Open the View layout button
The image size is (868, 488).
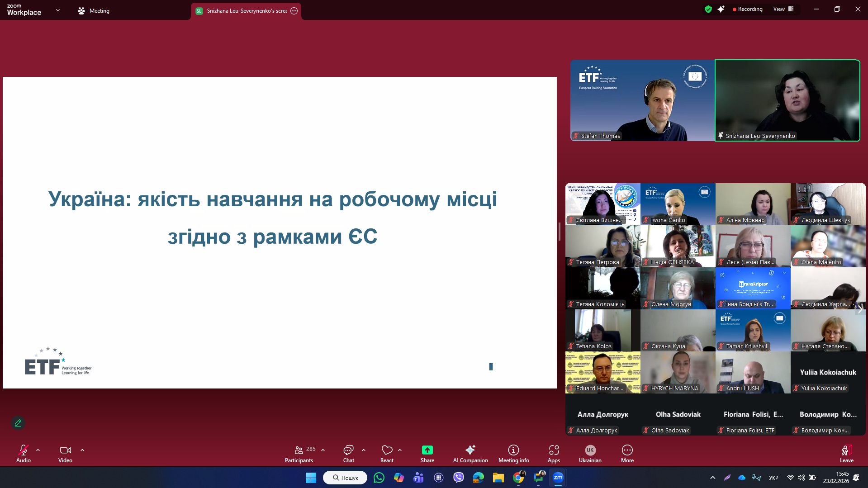pos(783,9)
